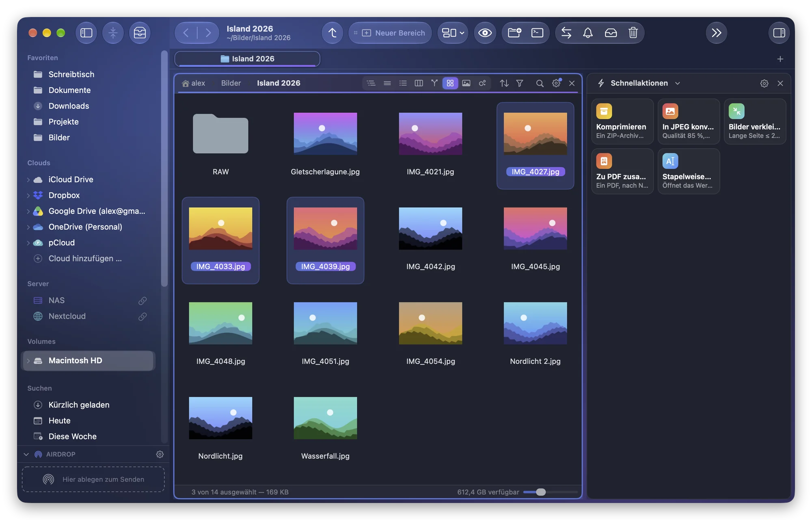Image resolution: width=812 pixels, height=520 pixels.
Task: Show more toolbar items
Action: click(716, 33)
